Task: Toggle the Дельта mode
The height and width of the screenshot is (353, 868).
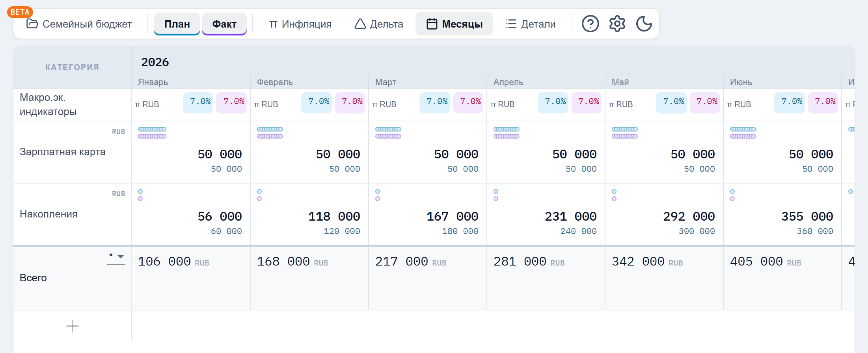Action: (378, 24)
